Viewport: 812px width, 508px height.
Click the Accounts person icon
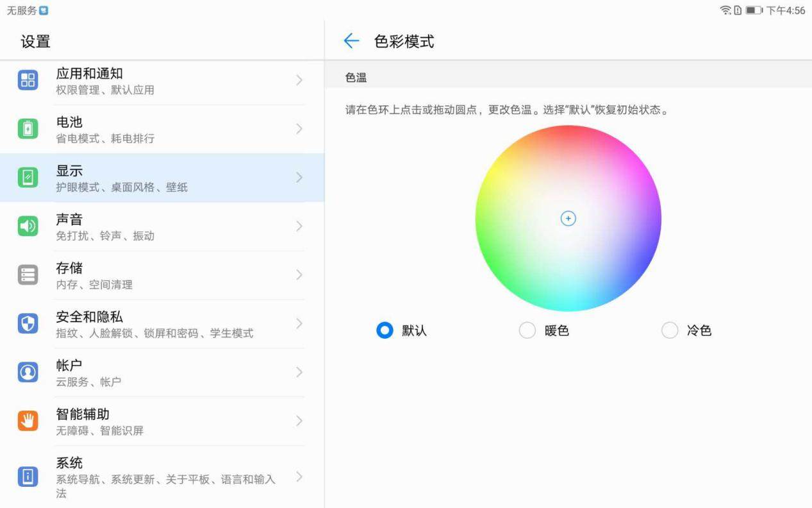(x=28, y=372)
